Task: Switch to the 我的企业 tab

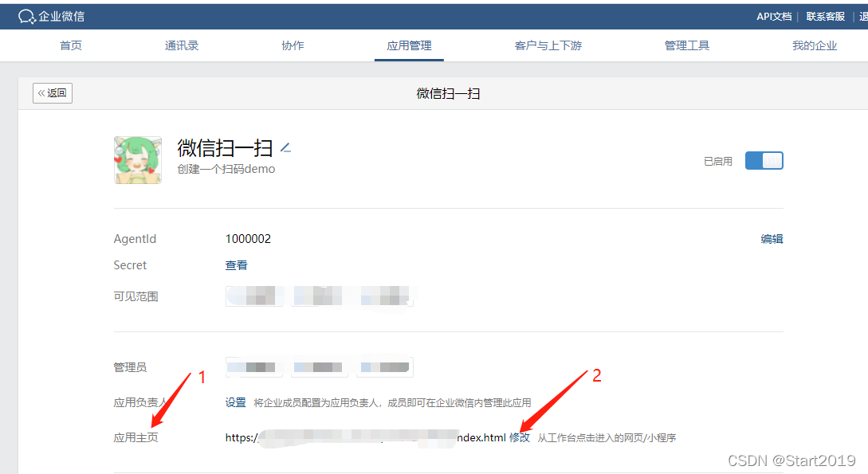Action: tap(815, 45)
